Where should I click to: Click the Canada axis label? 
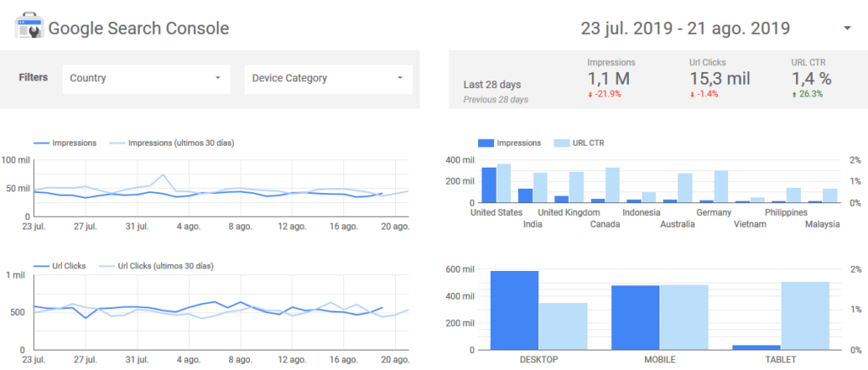tap(605, 224)
